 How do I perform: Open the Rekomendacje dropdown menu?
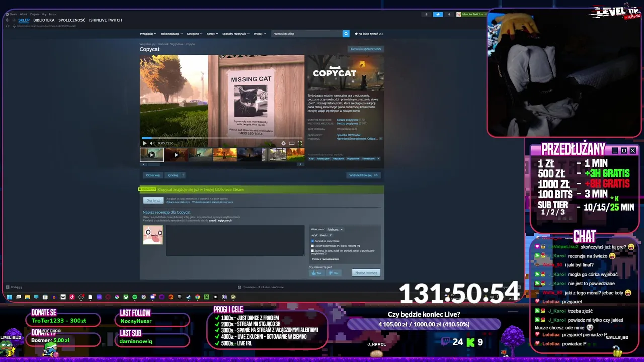tap(172, 34)
